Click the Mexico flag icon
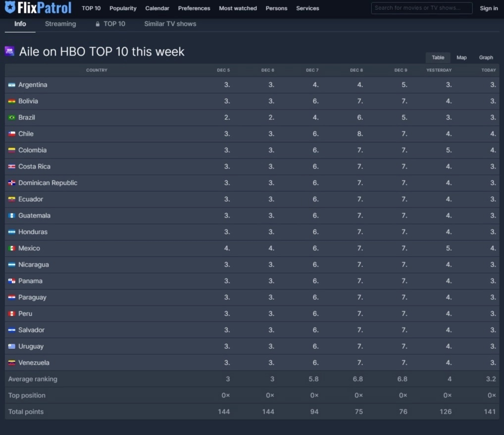 (x=12, y=249)
